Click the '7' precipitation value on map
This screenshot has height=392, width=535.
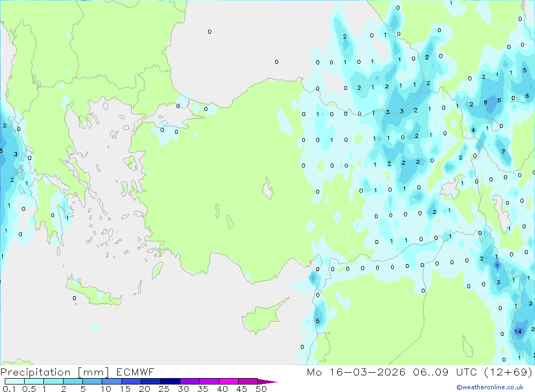pyautogui.click(x=503, y=152)
